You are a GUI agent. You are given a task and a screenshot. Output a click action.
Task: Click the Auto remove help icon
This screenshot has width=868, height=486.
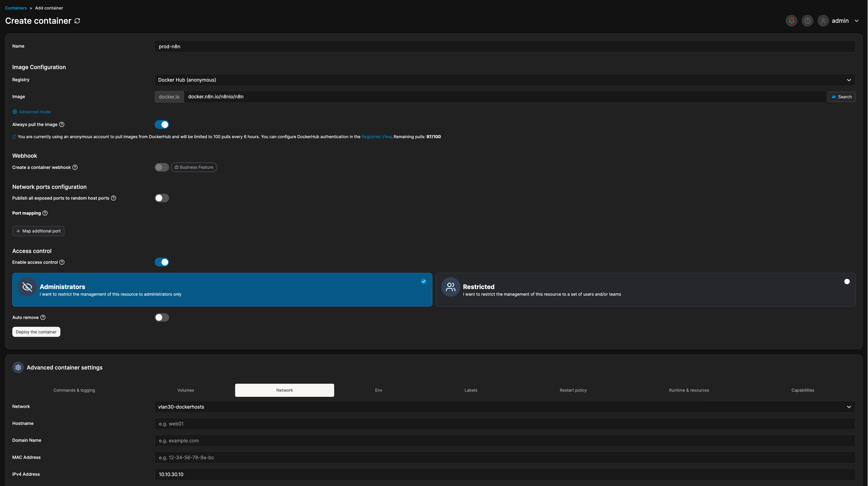click(43, 317)
